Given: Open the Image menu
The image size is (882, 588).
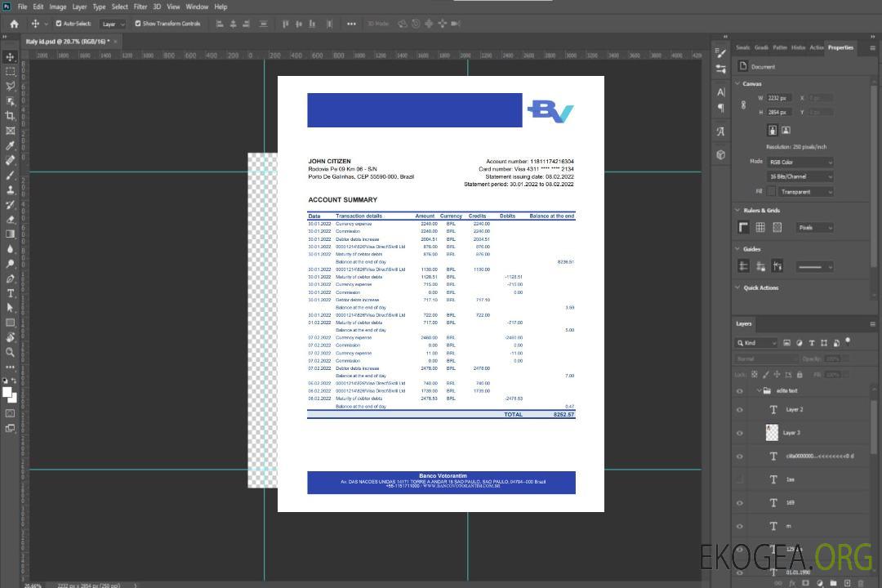Looking at the screenshot, I should point(58,7).
